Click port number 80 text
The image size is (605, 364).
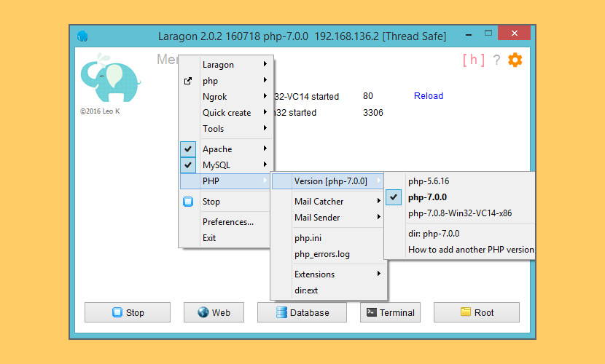367,96
